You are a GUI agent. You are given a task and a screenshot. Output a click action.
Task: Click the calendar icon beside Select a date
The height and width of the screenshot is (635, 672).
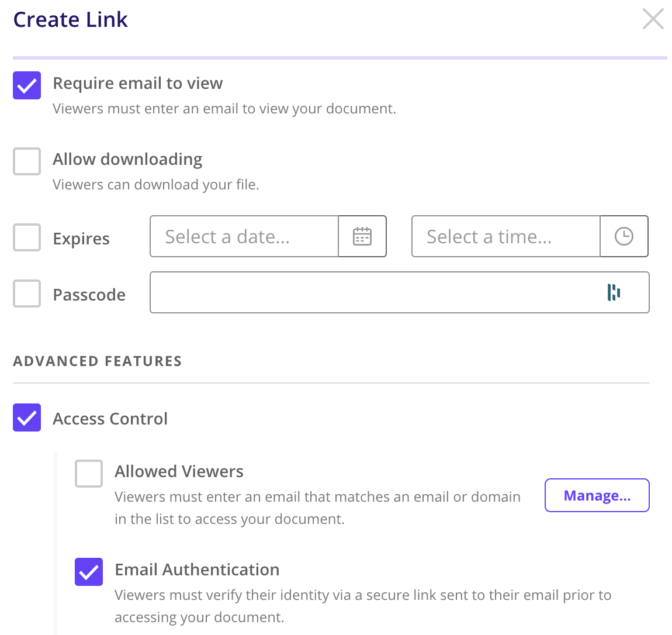pos(362,236)
